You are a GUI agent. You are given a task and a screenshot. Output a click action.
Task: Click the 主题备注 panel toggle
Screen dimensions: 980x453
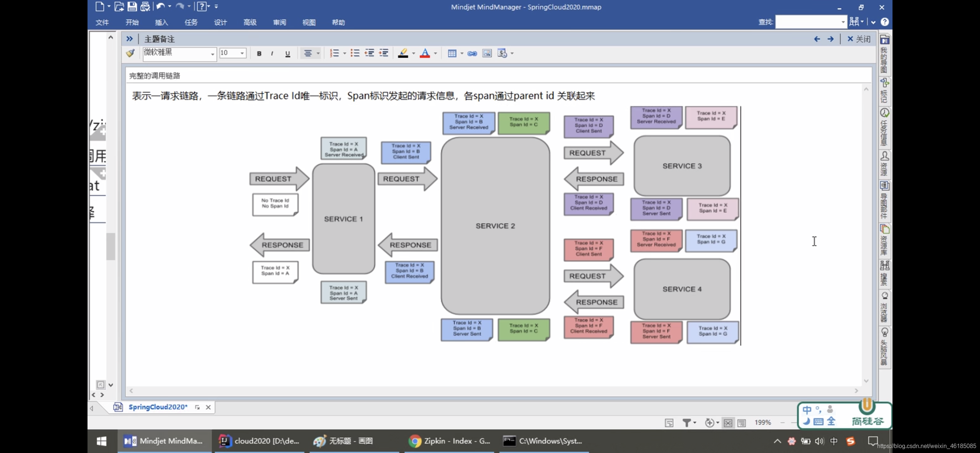pos(129,38)
